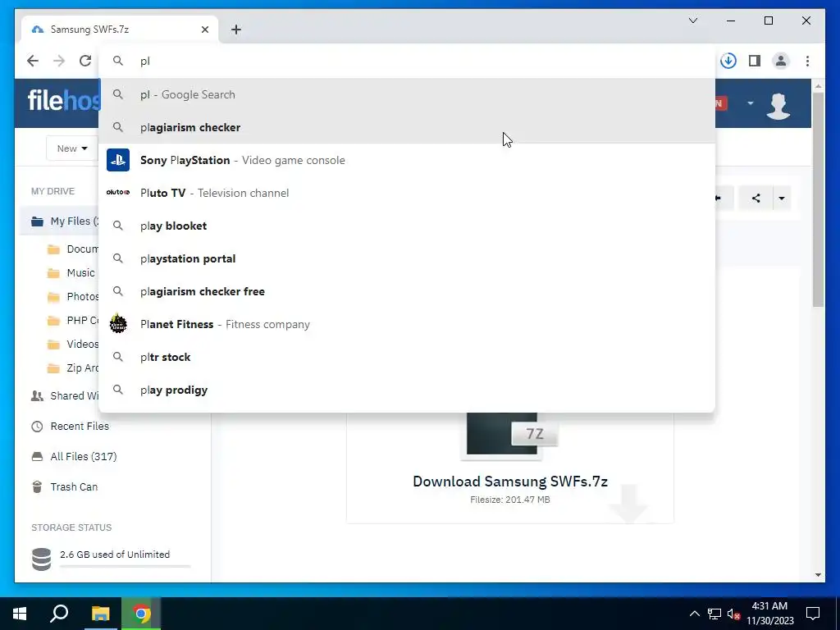Open the Videos folder in tree
Image resolution: width=840 pixels, height=630 pixels.
(72, 344)
